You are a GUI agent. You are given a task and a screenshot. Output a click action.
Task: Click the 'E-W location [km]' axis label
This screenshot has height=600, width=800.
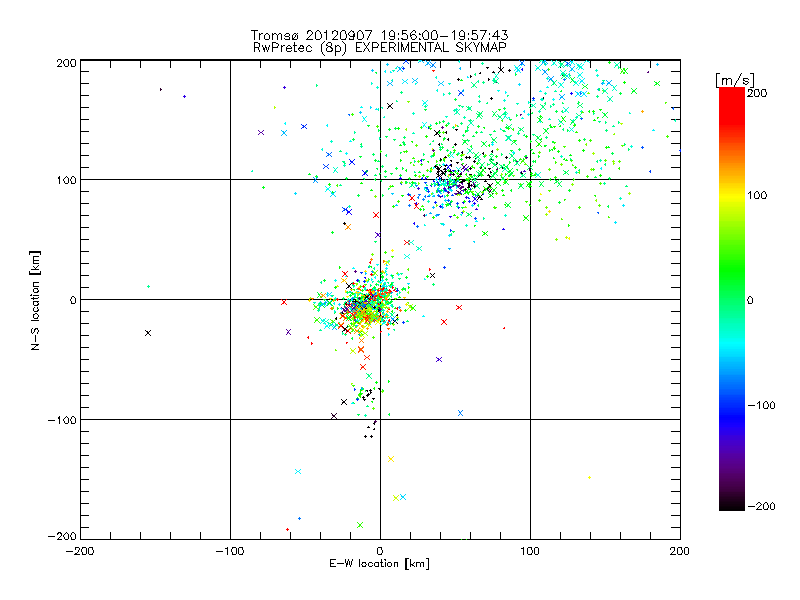pos(379,564)
